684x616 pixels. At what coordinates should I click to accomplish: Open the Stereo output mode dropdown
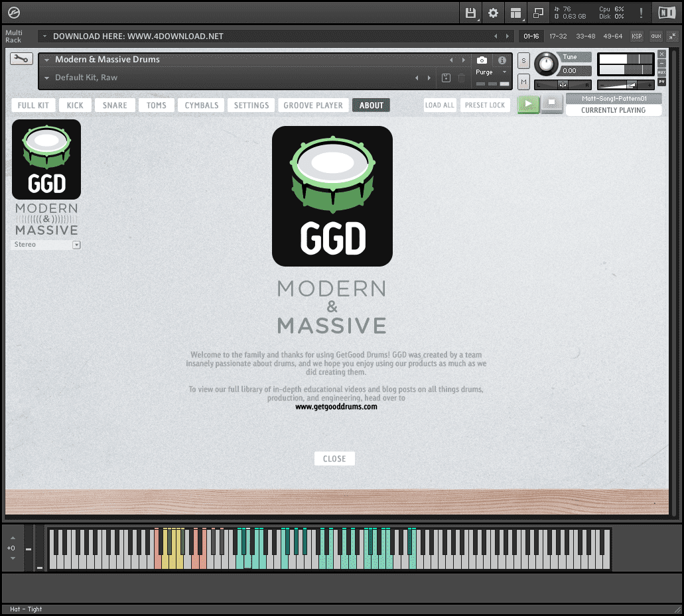pos(46,245)
